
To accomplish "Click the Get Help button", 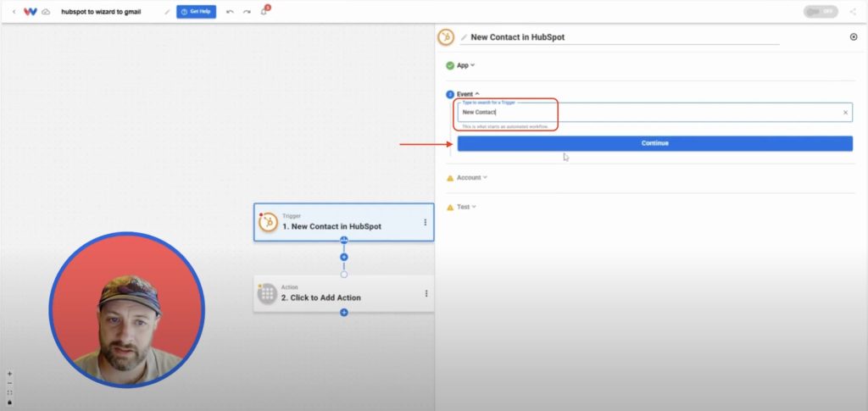I will click(197, 12).
